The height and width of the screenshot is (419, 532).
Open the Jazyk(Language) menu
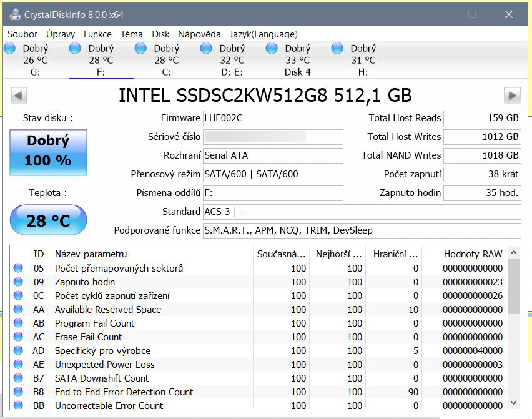[263, 34]
